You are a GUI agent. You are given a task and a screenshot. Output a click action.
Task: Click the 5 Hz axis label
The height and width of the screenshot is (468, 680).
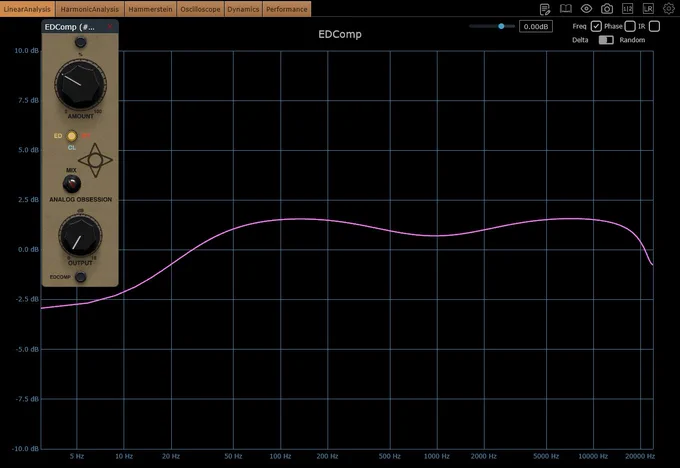tap(77, 456)
